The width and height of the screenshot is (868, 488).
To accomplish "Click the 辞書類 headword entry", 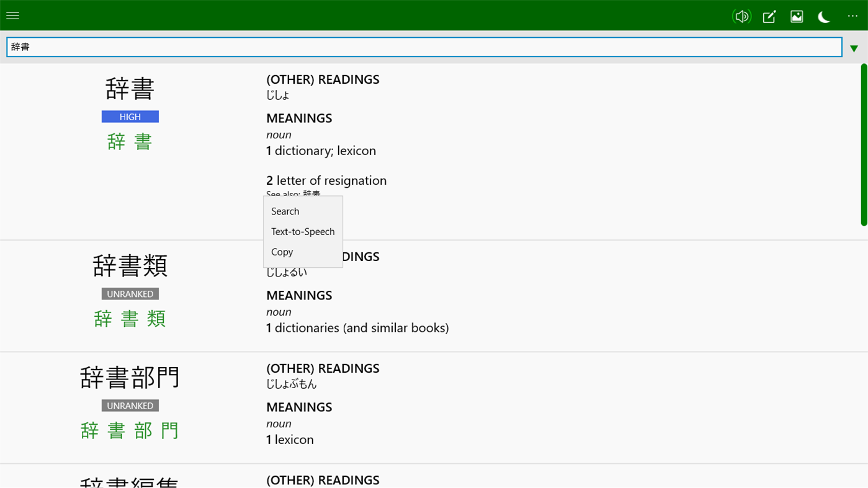I will click(x=130, y=265).
